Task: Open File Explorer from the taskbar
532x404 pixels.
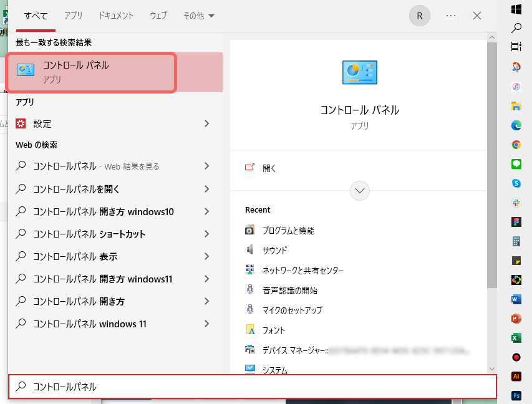Action: click(x=516, y=106)
